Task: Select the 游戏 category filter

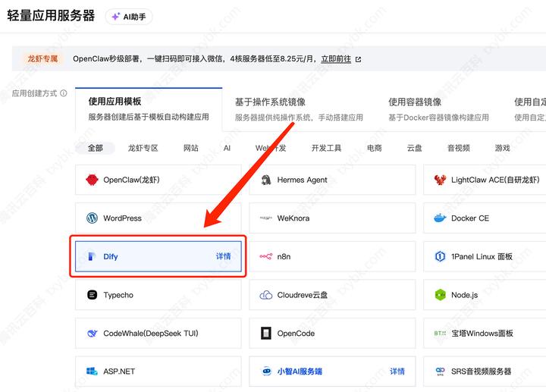Action: [x=503, y=148]
